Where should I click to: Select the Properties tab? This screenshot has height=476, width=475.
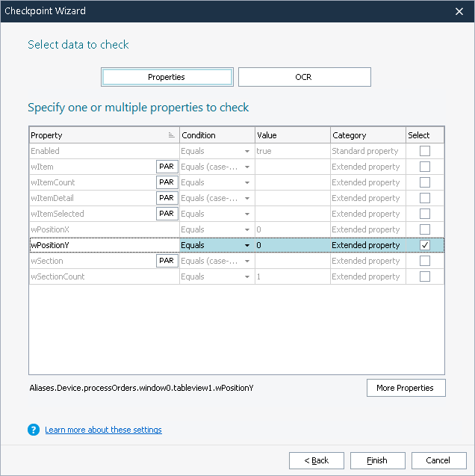tap(167, 77)
